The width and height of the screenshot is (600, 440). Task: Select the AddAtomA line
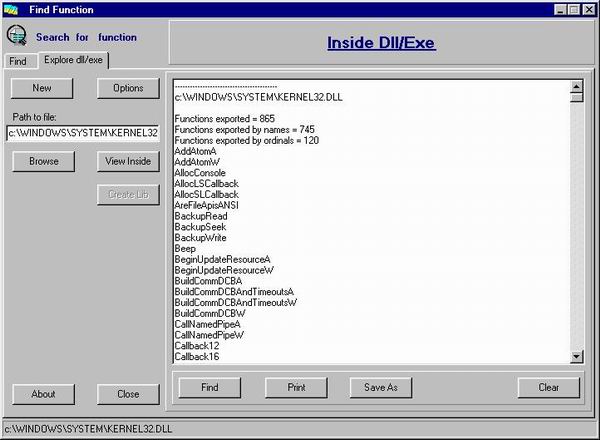click(x=196, y=152)
